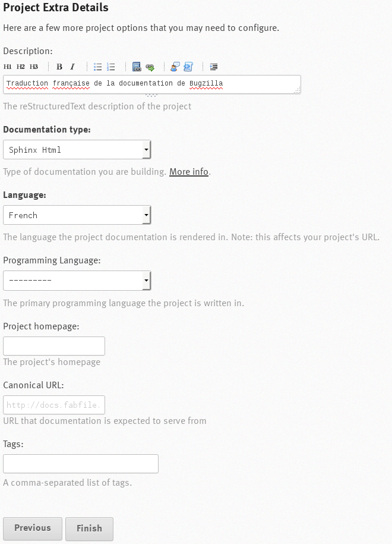Viewport: 392px width, 544px height.
Task: Apply H2 heading formatting
Action: (21, 67)
